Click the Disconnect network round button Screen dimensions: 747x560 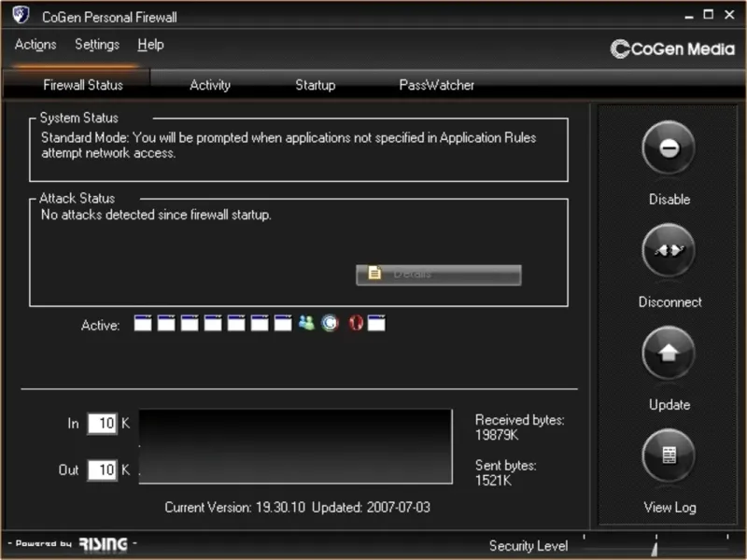click(669, 250)
